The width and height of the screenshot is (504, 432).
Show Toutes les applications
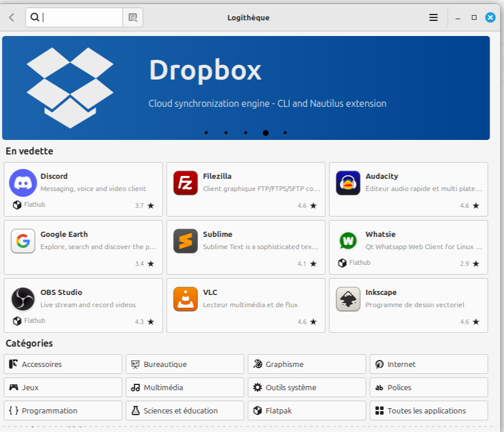pos(429,411)
